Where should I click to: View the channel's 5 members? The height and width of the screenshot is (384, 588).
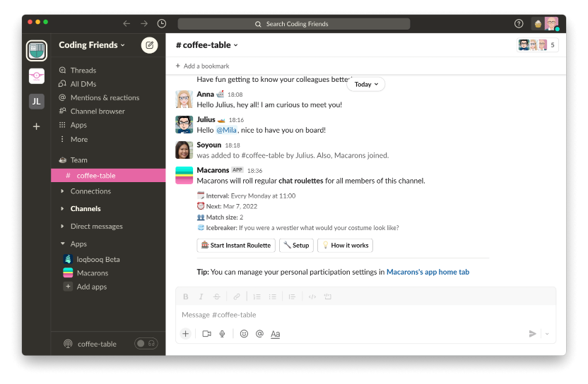538,45
